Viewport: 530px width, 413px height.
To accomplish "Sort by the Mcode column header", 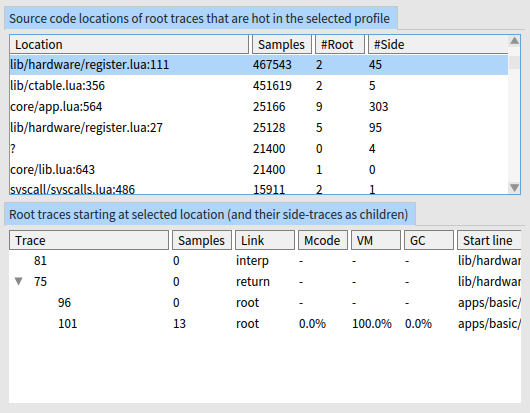I will tap(323, 240).
